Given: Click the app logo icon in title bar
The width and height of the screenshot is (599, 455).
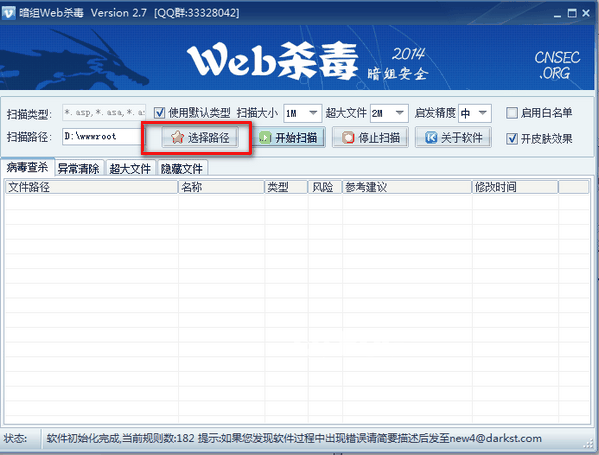Looking at the screenshot, I should tap(8, 13).
